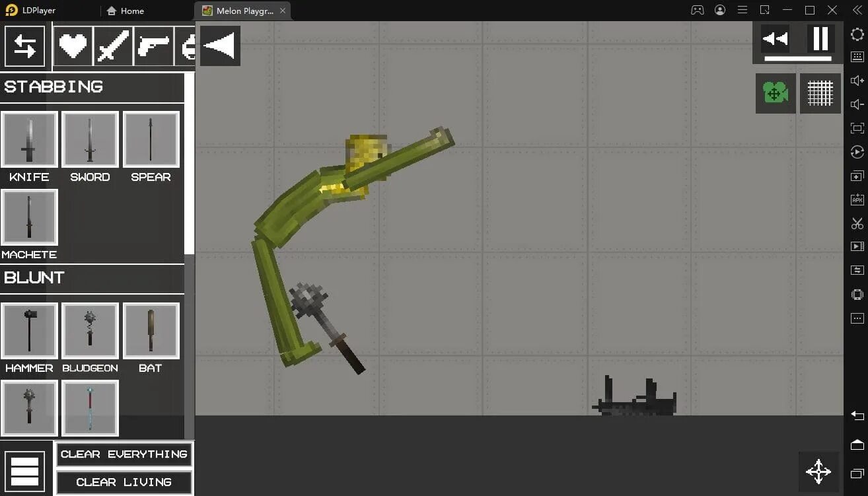Image resolution: width=868 pixels, height=496 pixels.
Task: Open LDPlayer keyboard mapping icon
Action: 857,57
